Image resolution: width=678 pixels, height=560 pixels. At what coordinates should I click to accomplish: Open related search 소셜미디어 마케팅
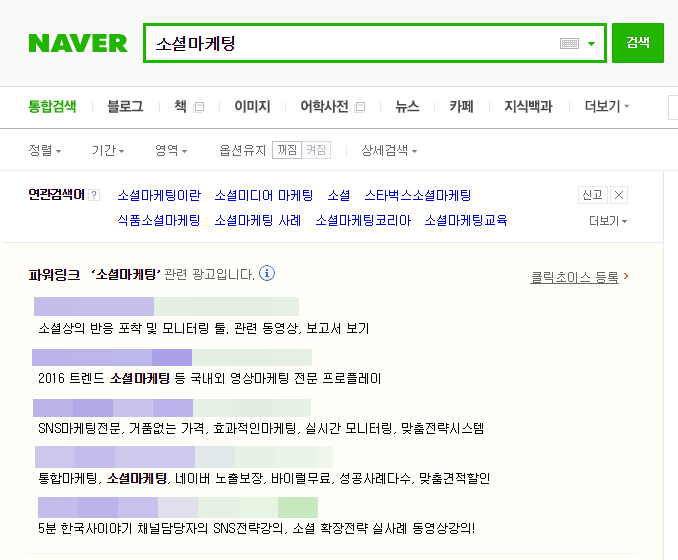coord(264,195)
